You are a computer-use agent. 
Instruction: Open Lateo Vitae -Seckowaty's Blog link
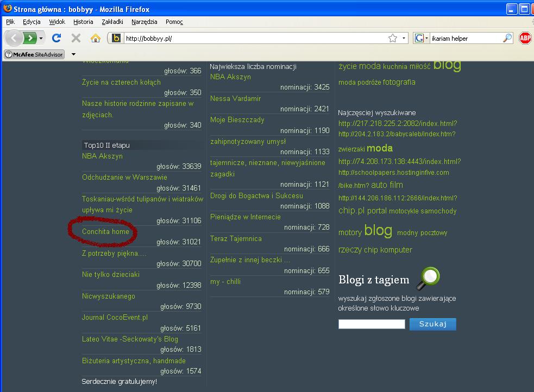point(130,339)
